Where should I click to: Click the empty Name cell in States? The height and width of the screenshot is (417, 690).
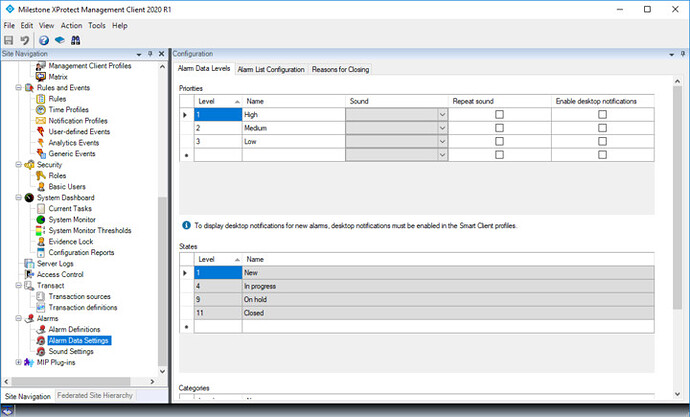coord(448,326)
